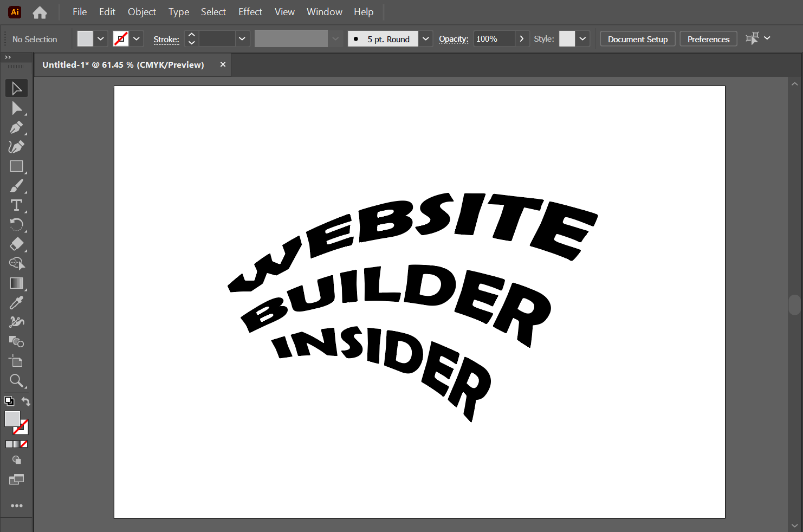Swap fill and stroke colors

[25, 401]
